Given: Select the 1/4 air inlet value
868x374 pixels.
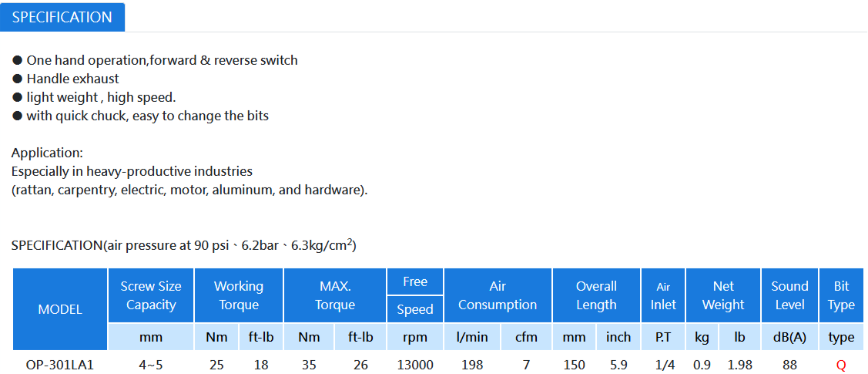Looking at the screenshot, I should (x=663, y=366).
